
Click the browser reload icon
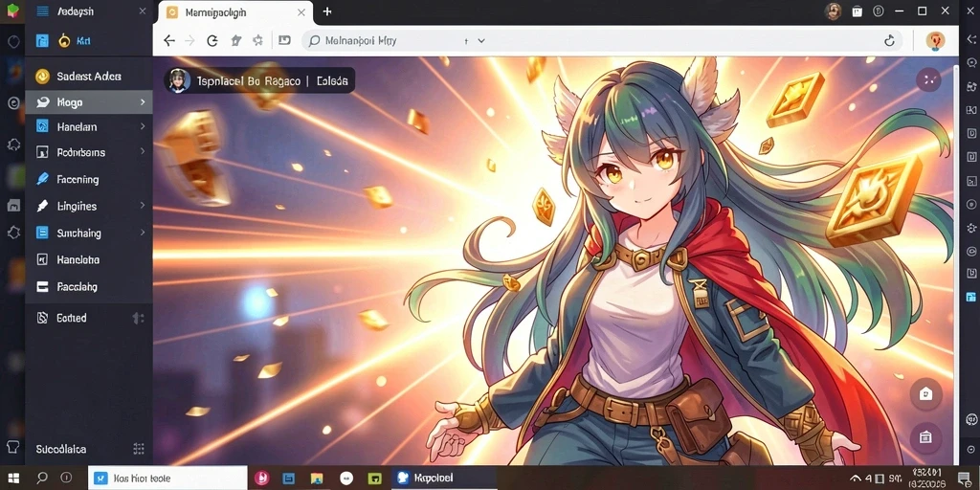coord(212,40)
